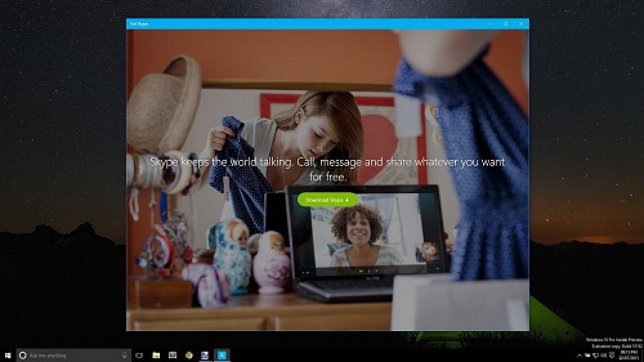Focus the Ask me anything search box
Viewport: 644px width, 362px height.
click(74, 355)
